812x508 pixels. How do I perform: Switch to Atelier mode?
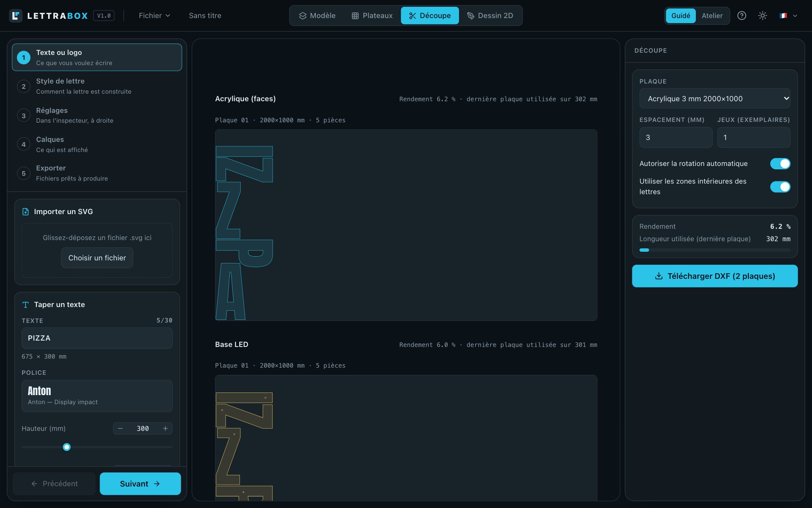(x=712, y=15)
